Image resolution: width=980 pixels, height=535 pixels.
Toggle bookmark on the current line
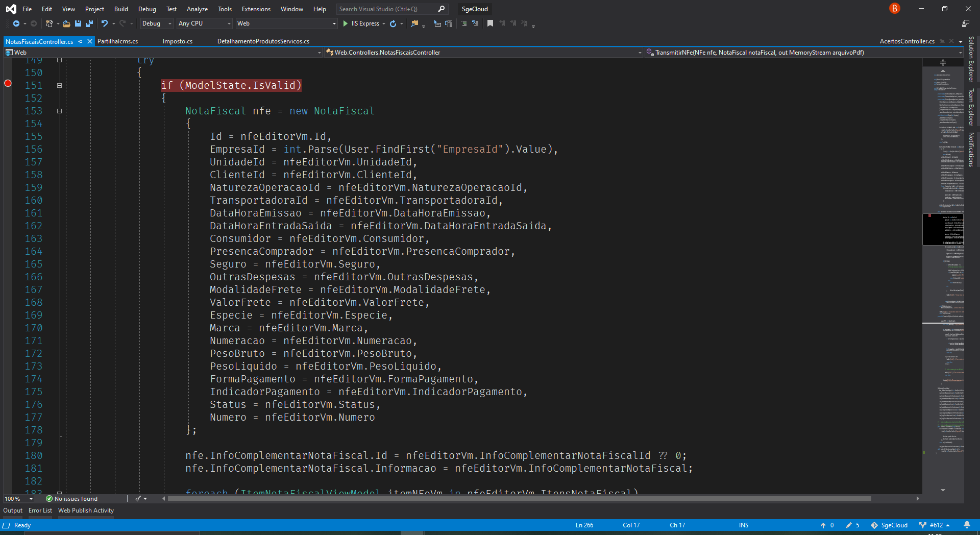coord(490,23)
